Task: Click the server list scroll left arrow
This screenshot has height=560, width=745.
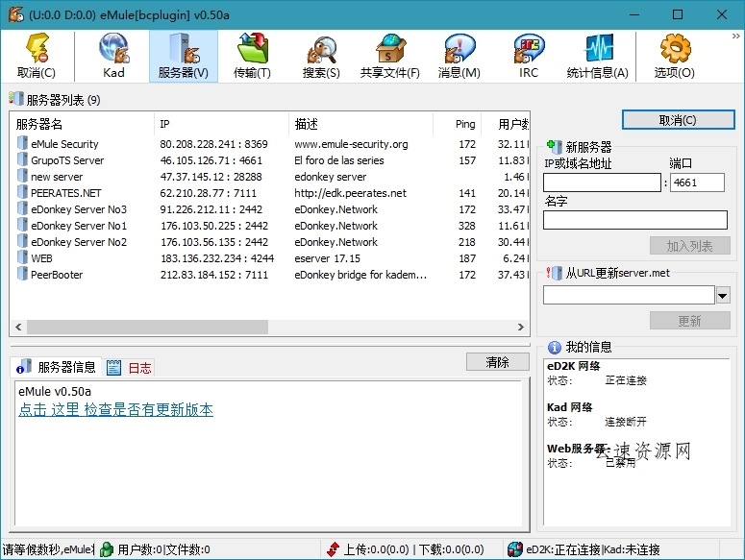Action: 18,327
